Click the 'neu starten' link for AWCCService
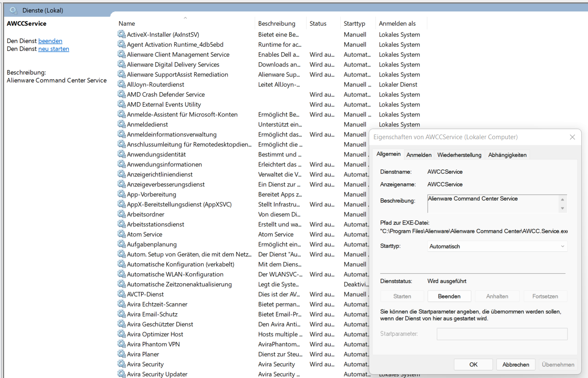Image resolution: width=588 pixels, height=378 pixels. (x=53, y=49)
